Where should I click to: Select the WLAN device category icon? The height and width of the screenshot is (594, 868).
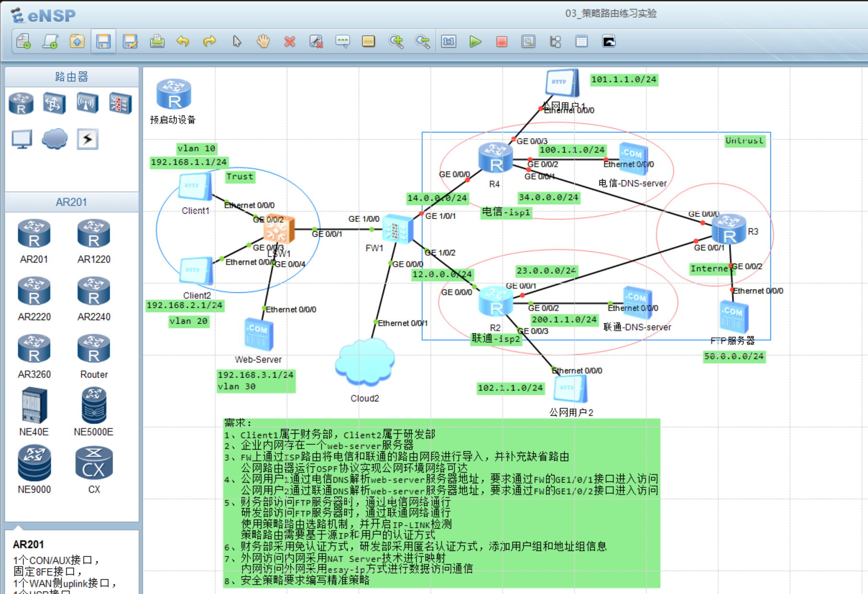(x=87, y=103)
